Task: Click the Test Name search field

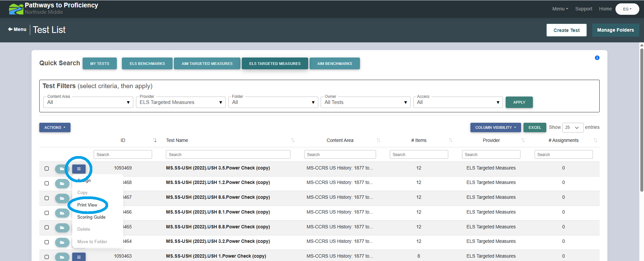Action: coord(228,154)
